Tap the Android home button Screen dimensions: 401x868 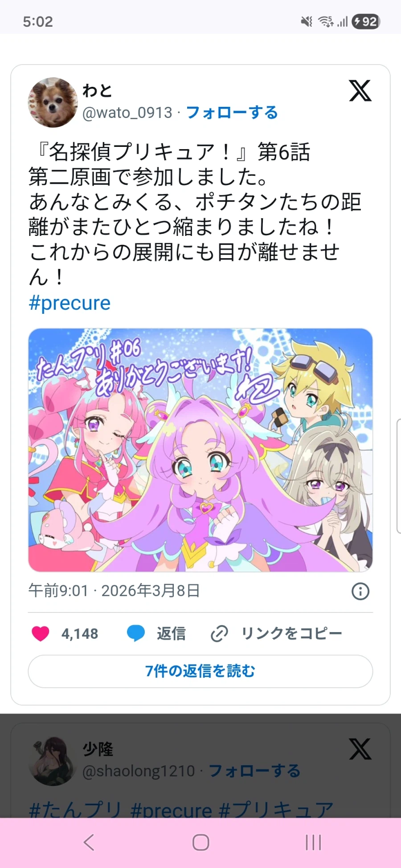(x=200, y=842)
